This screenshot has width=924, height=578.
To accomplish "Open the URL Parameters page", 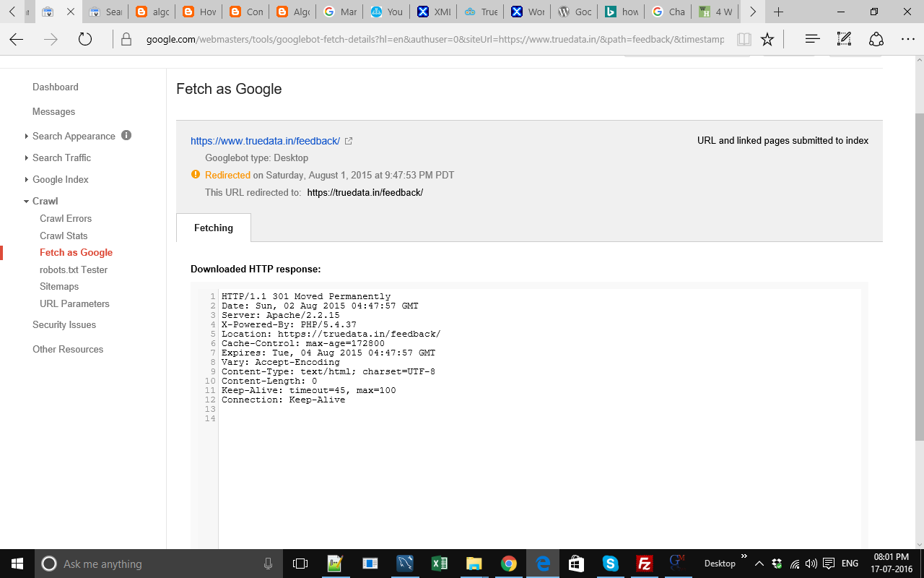I will [x=74, y=303].
